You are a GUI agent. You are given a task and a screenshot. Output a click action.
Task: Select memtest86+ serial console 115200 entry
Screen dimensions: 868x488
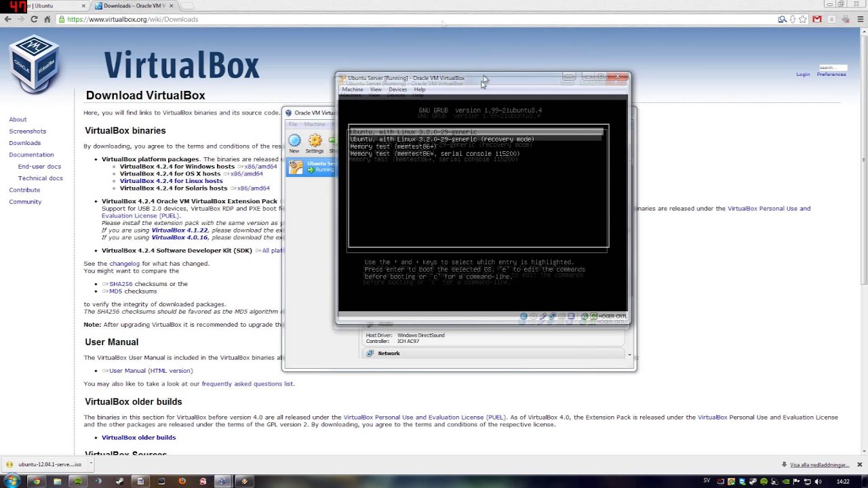coord(435,154)
